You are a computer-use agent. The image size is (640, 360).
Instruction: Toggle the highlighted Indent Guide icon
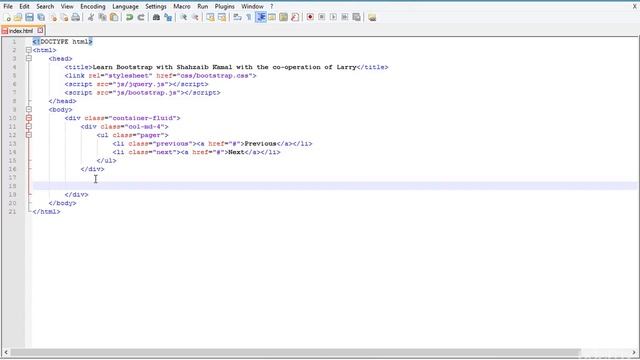tap(260, 17)
